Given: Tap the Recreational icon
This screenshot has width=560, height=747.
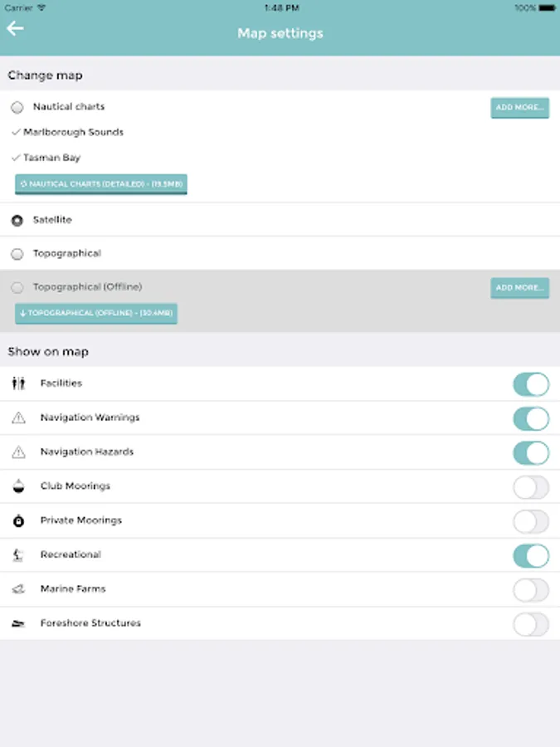Looking at the screenshot, I should [x=18, y=554].
